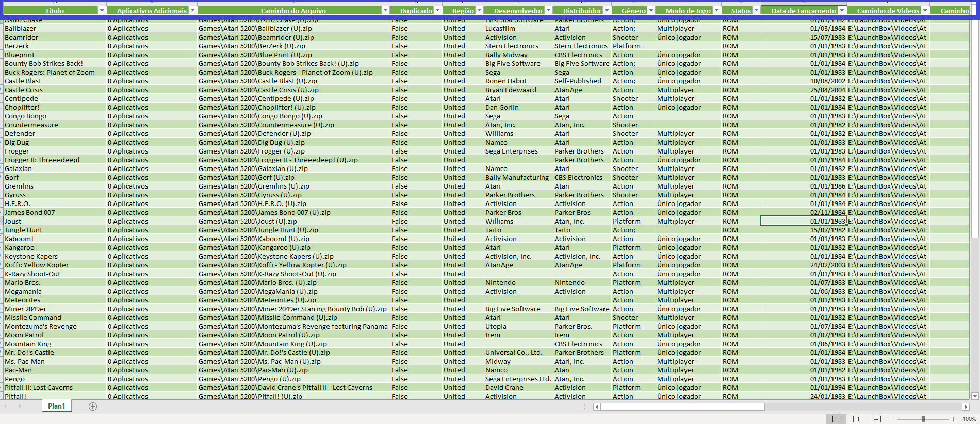The width and height of the screenshot is (980, 424).
Task: Open the Modo de Jogo filter dropdown
Action: click(x=716, y=10)
